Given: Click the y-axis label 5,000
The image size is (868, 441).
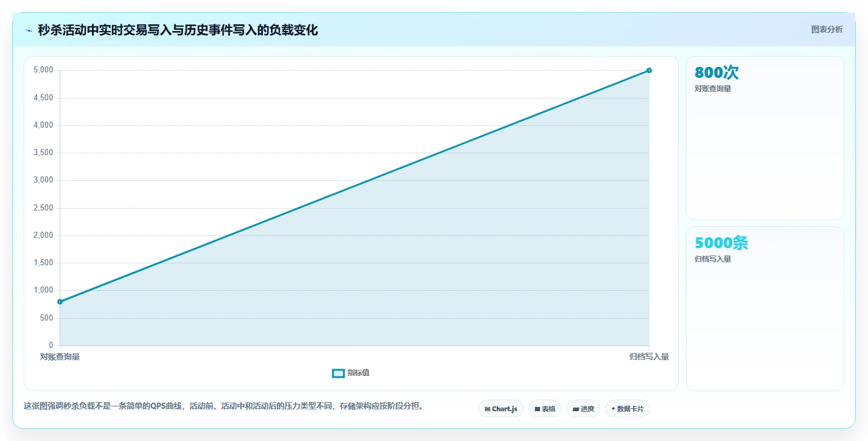Looking at the screenshot, I should click(x=43, y=70).
